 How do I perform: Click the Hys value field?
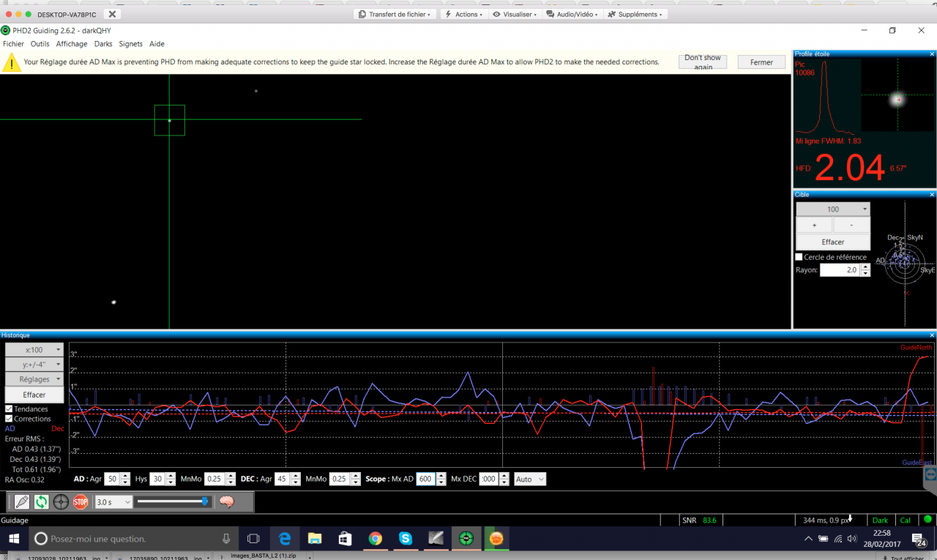point(157,479)
